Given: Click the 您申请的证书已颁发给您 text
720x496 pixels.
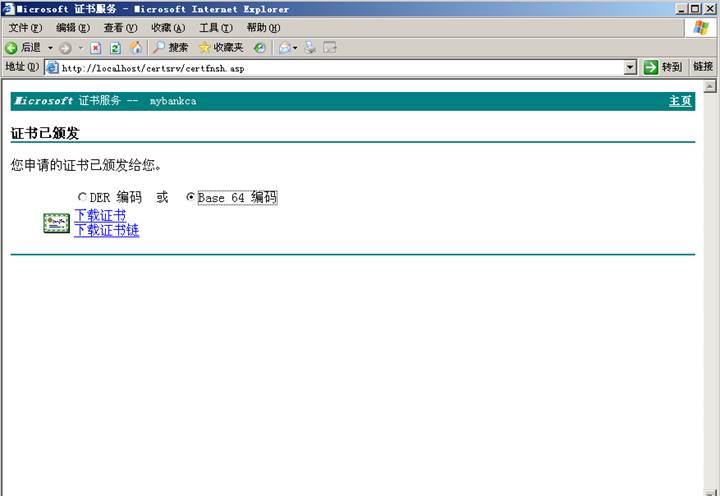Looking at the screenshot, I should tap(86, 165).
